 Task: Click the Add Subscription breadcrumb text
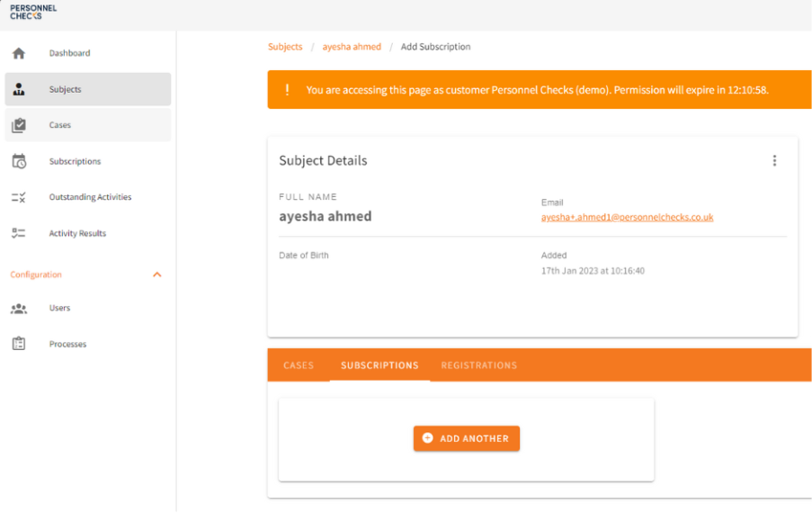point(435,47)
